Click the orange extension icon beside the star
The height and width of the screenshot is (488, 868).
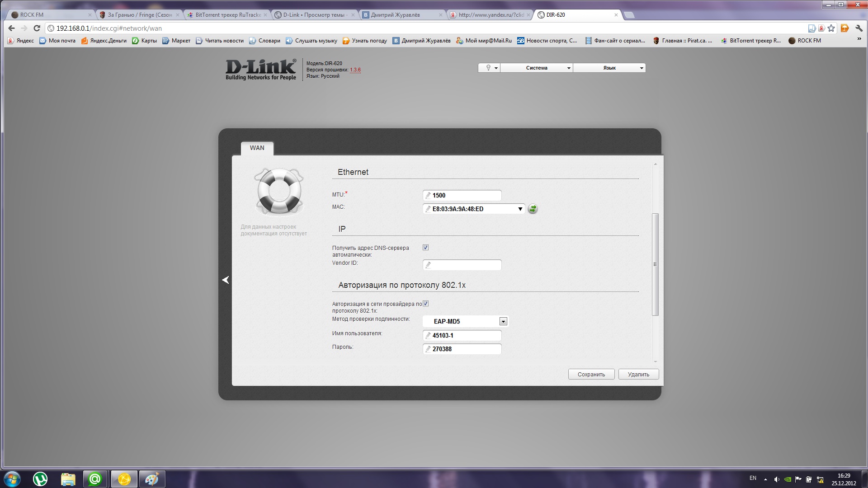tap(844, 28)
